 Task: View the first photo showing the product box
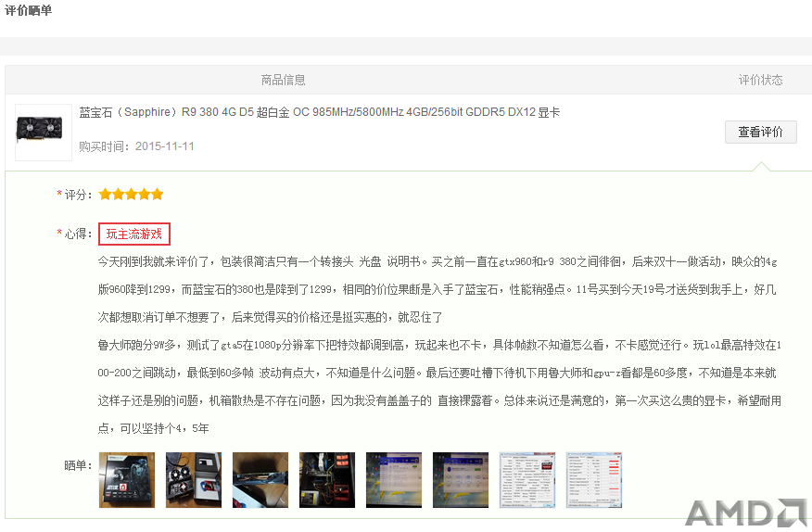tap(127, 480)
